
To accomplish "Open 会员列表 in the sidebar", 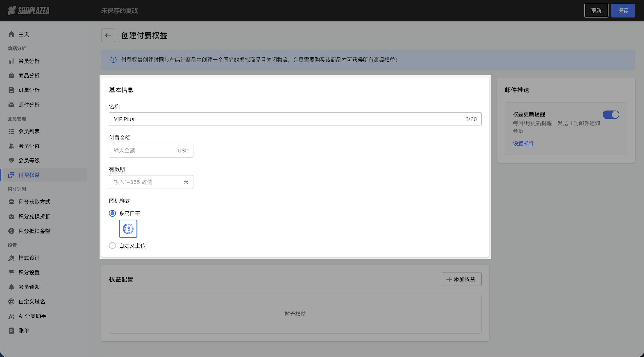I will (29, 131).
